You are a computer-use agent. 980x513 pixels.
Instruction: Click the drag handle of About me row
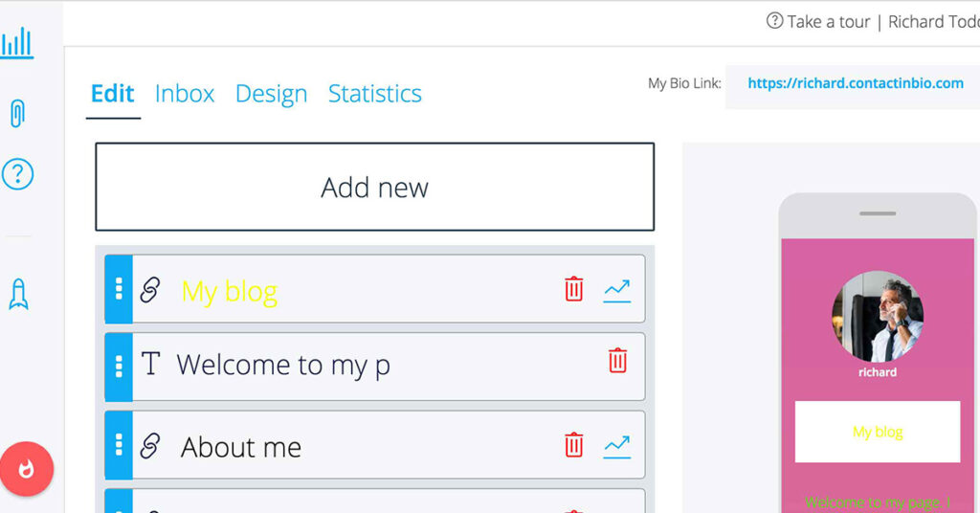(119, 445)
